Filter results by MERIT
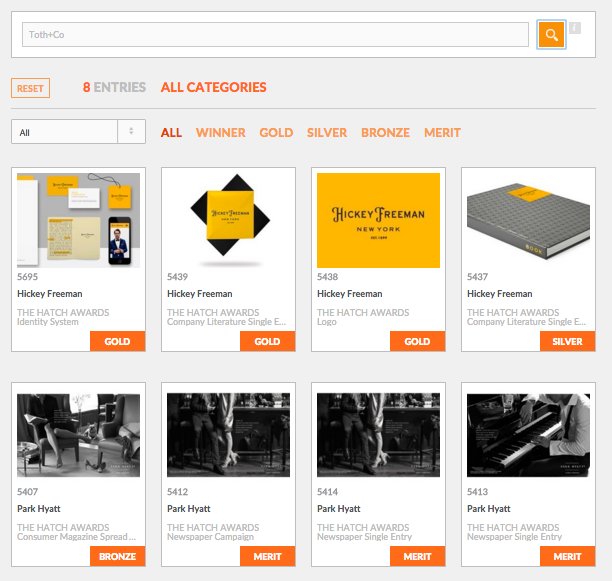 442,133
